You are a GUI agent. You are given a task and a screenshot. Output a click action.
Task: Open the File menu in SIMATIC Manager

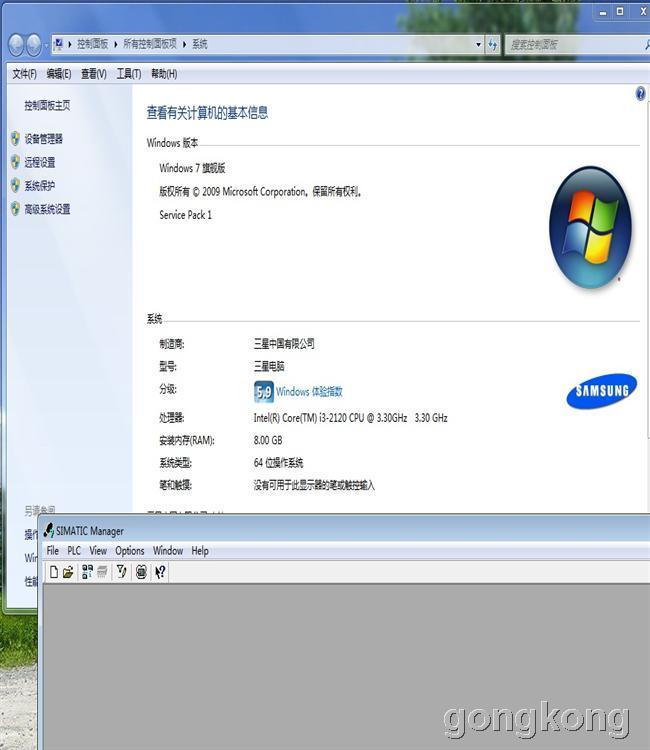pyautogui.click(x=53, y=551)
